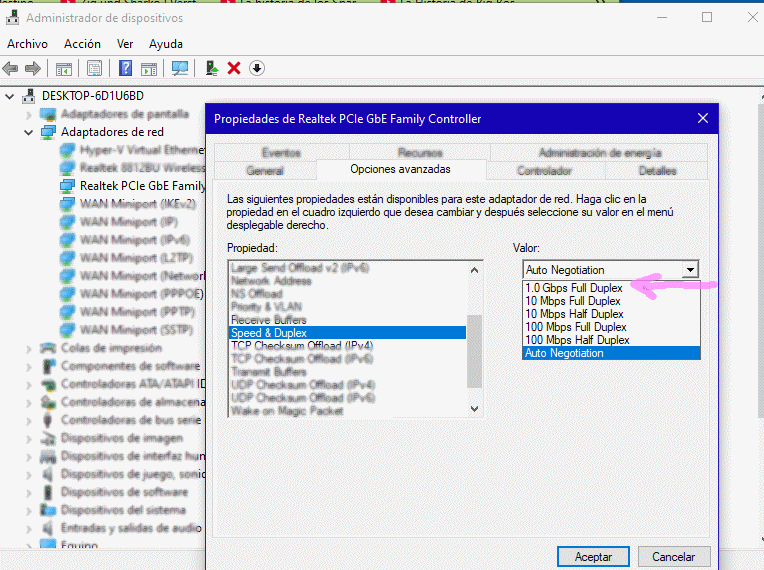Switch to the General tab
The width and height of the screenshot is (764, 570).
point(265,171)
